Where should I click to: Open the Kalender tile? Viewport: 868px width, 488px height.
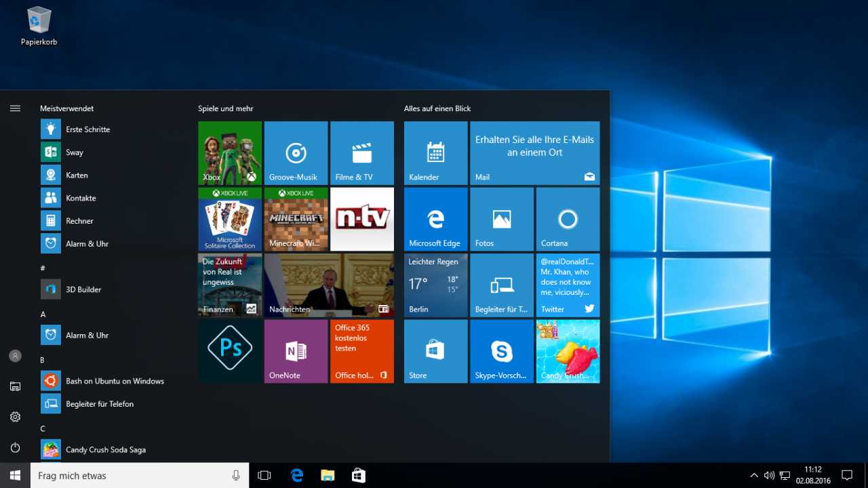436,153
